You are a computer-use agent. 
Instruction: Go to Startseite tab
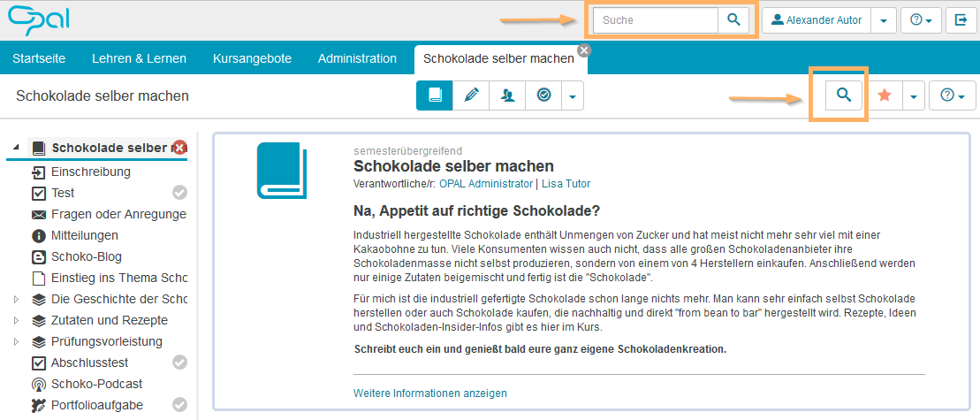[39, 58]
